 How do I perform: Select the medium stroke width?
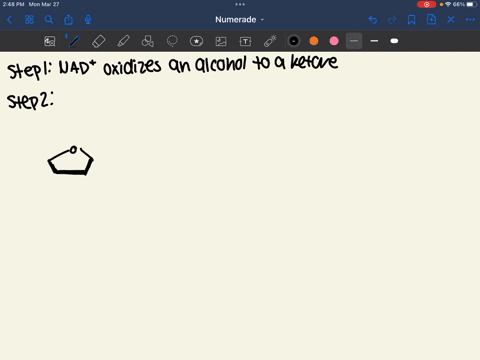[x=374, y=41]
